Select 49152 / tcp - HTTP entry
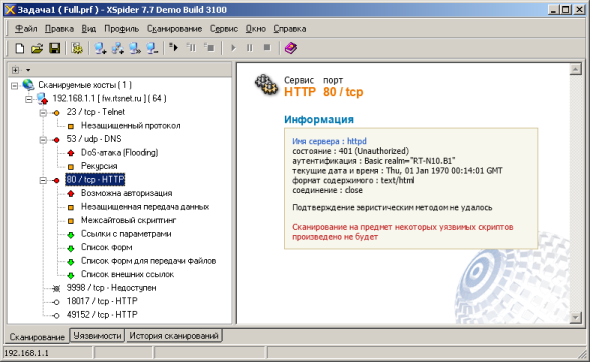Image resolution: width=590 pixels, height=362 pixels. (102, 315)
